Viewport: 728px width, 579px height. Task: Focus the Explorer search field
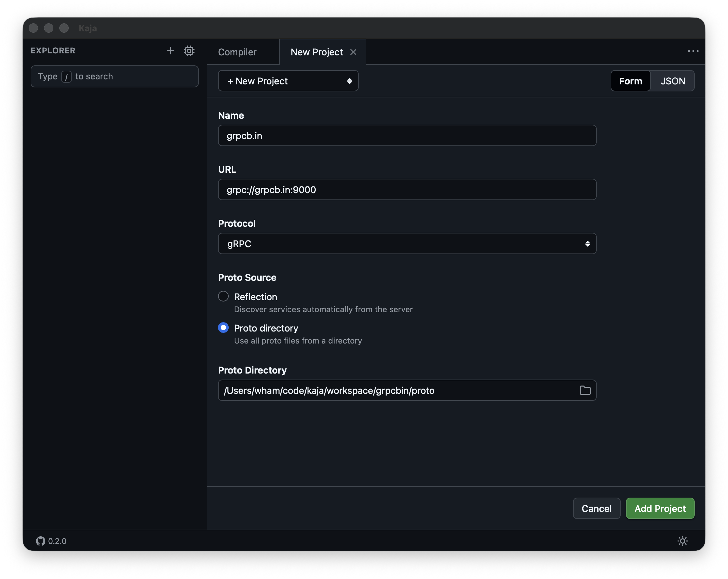point(114,76)
